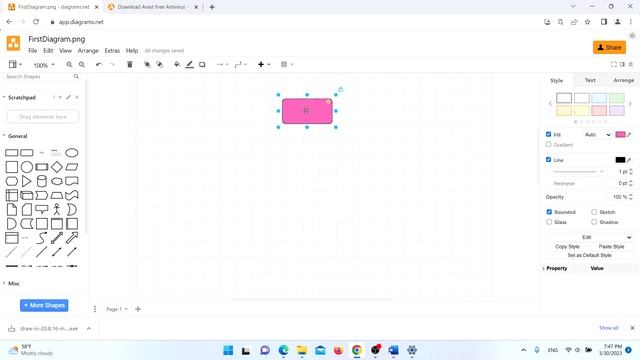Search shapes using the magnifier icon

coord(76,76)
